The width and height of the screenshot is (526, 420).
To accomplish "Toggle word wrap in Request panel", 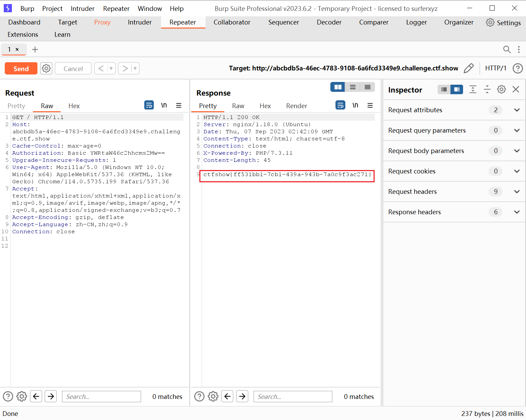I will 149,105.
